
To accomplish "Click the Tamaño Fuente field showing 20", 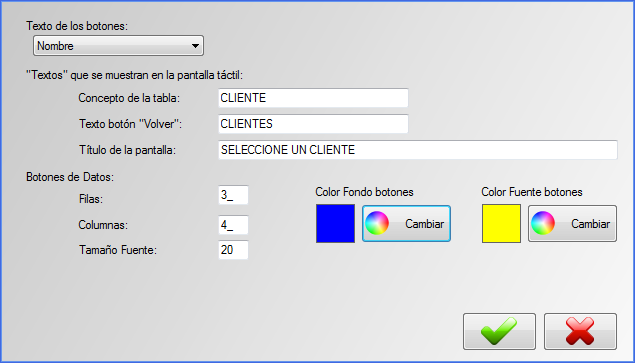I will pos(233,250).
